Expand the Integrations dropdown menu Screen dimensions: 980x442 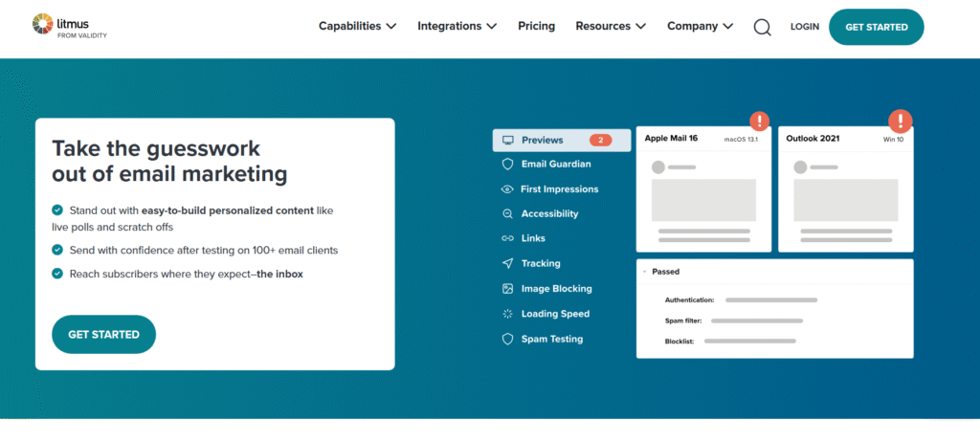pyautogui.click(x=457, y=26)
